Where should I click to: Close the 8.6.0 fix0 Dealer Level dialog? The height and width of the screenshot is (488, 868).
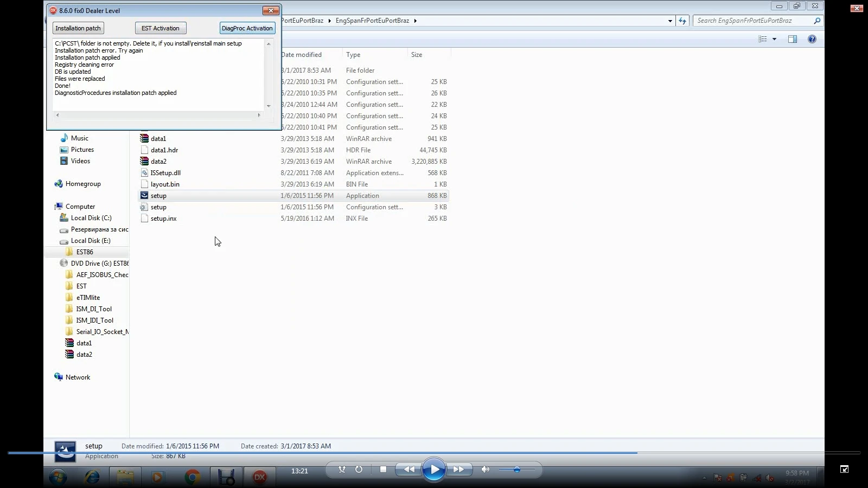[x=271, y=10]
